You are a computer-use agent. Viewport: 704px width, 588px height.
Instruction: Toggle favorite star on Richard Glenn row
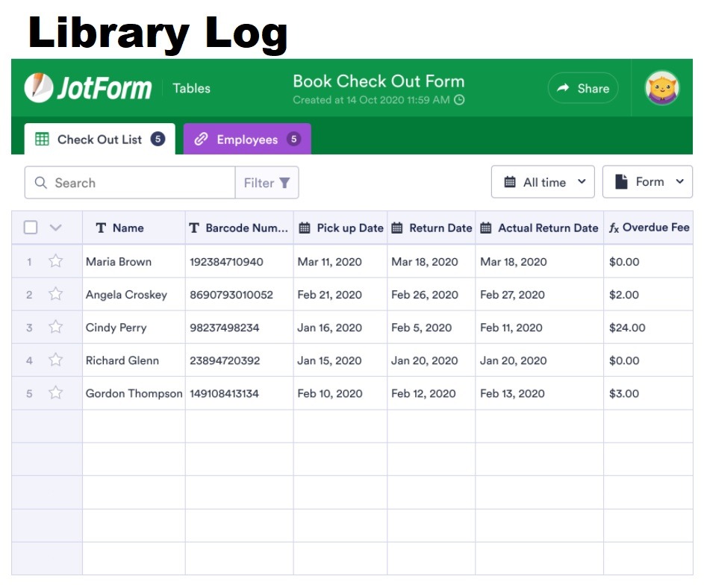point(55,360)
